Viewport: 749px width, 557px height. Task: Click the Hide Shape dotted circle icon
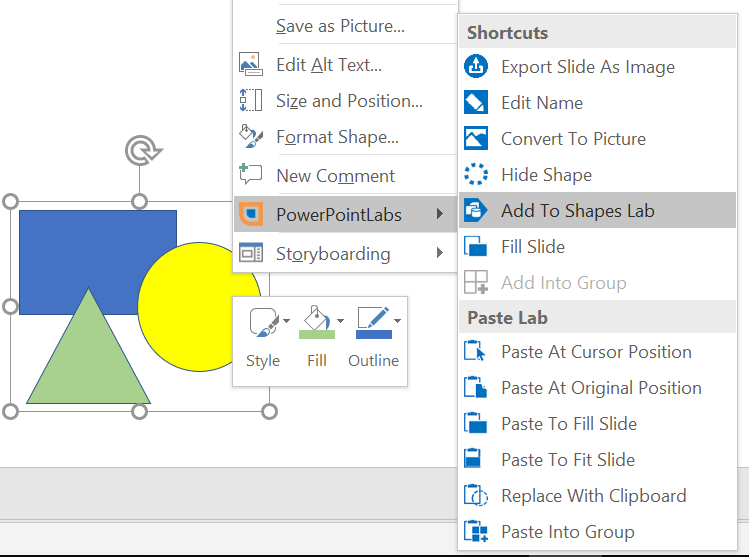pyautogui.click(x=476, y=175)
